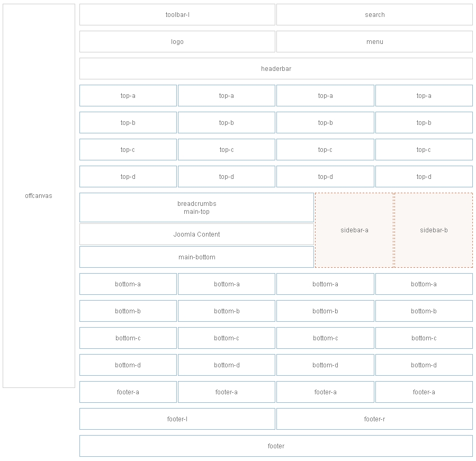Select the search module position

point(374,15)
